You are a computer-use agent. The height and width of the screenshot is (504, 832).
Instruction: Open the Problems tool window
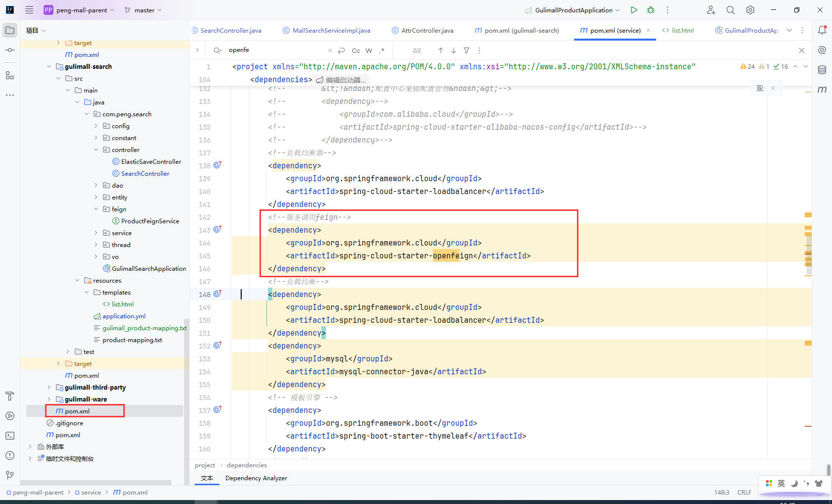[x=10, y=455]
